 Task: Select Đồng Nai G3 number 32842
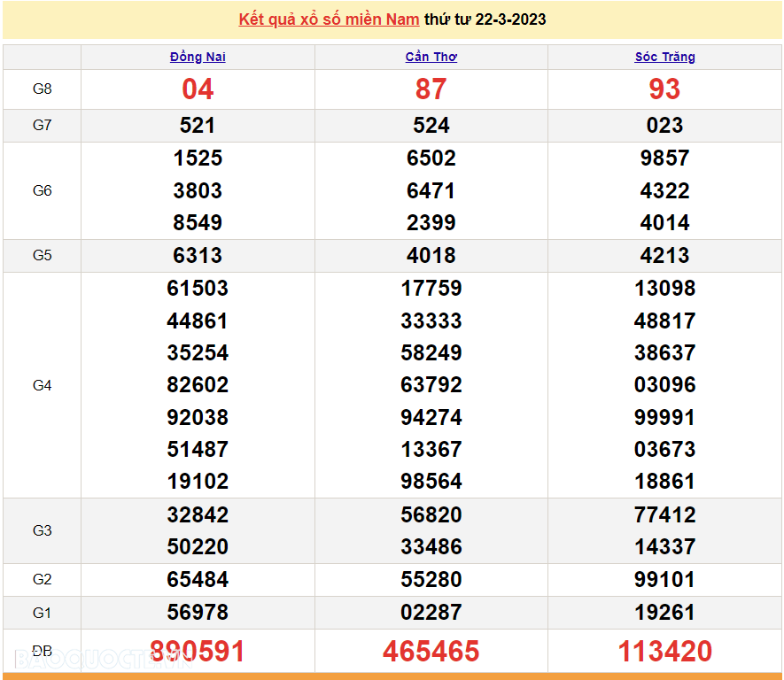tap(198, 514)
